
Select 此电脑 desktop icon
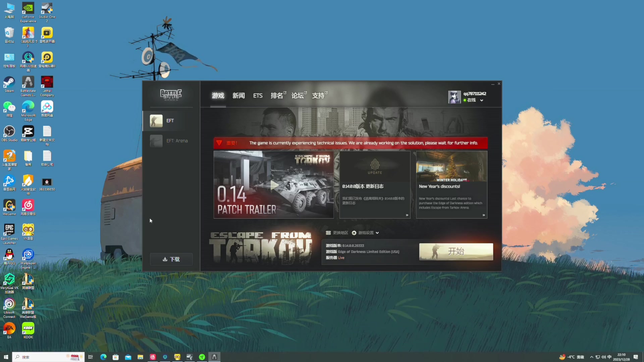(9, 11)
